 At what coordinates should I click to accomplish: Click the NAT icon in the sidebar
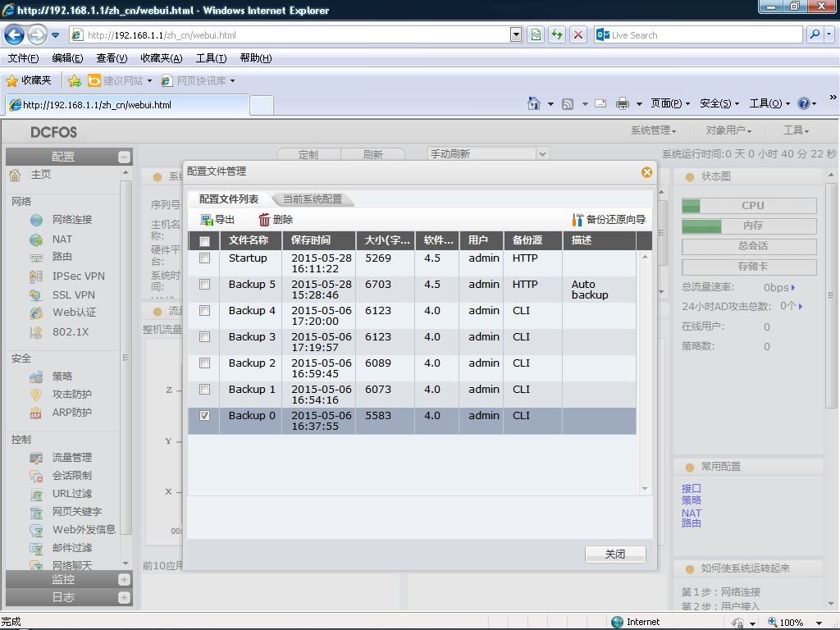tap(36, 240)
